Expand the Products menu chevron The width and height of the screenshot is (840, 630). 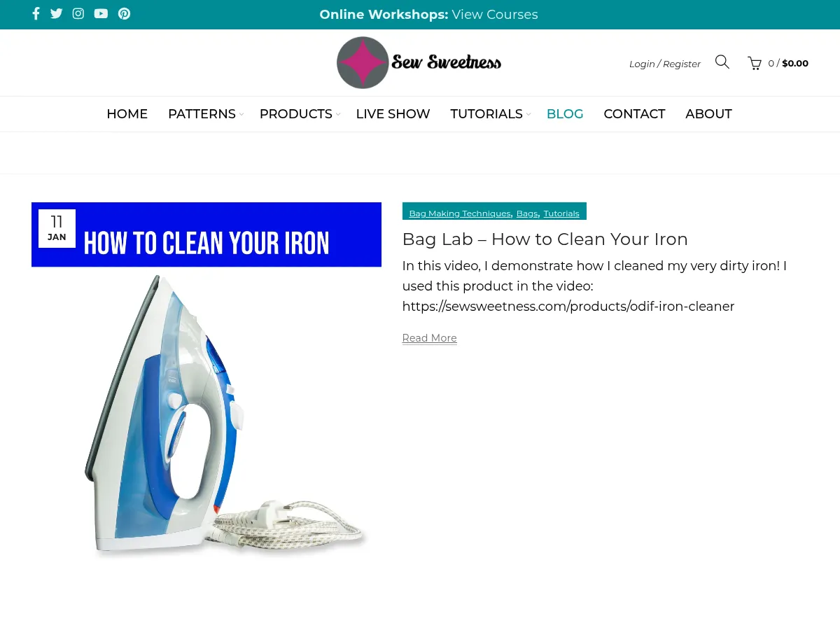337,114
